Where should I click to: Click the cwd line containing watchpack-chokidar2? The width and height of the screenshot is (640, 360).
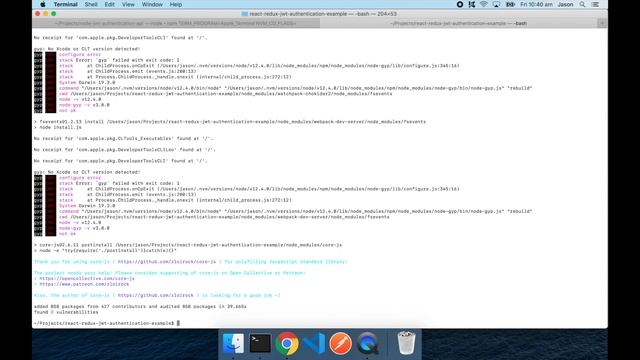point(225,94)
